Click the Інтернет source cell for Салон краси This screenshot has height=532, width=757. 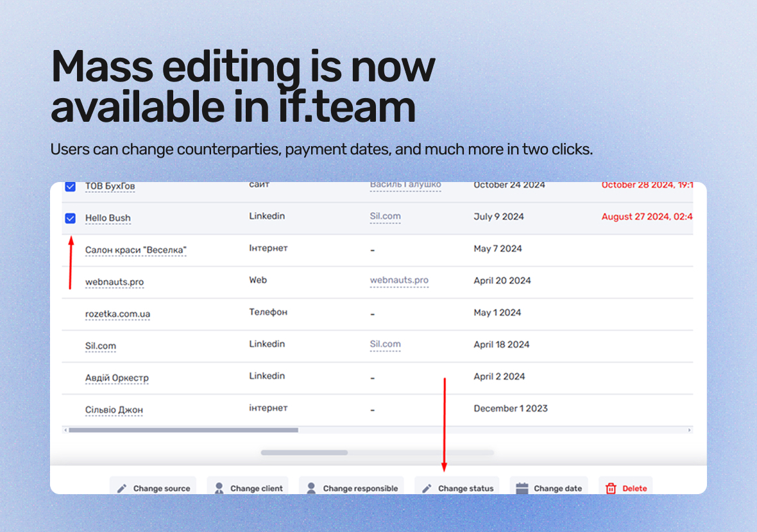pyautogui.click(x=268, y=248)
